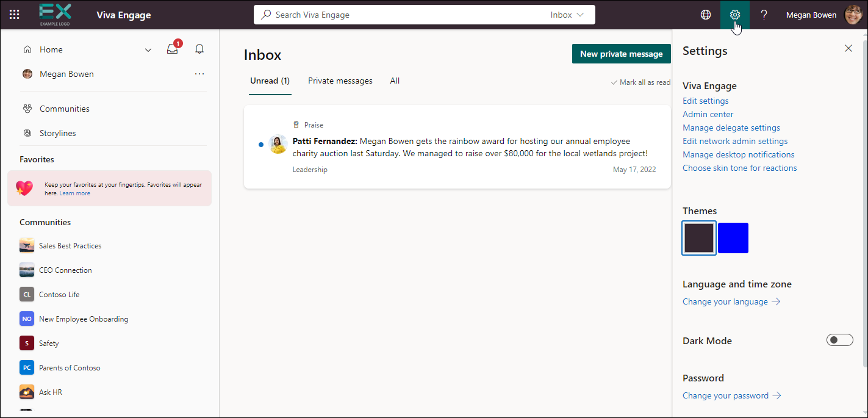This screenshot has width=868, height=418.
Task: Click Change your password link
Action: coord(732,395)
